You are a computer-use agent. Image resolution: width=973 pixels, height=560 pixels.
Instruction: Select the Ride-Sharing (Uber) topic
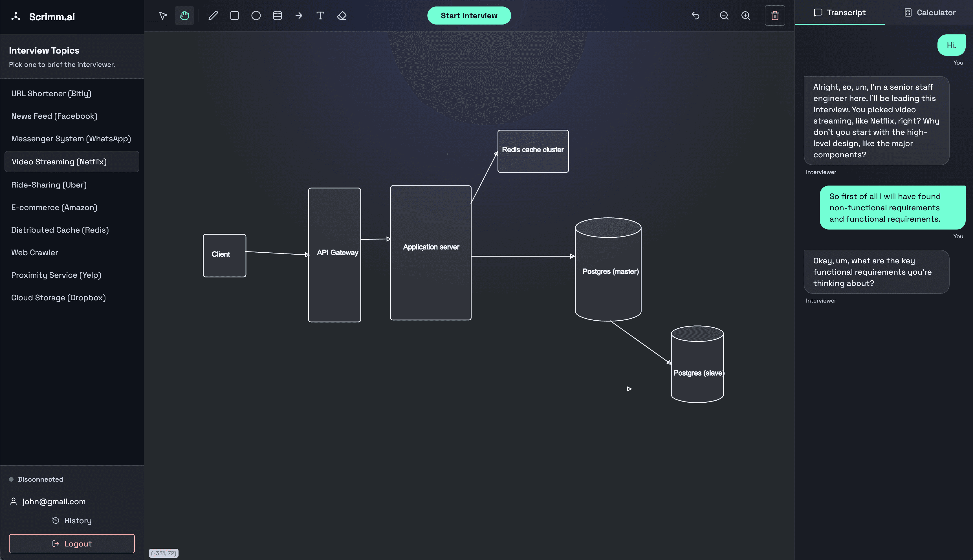[49, 185]
